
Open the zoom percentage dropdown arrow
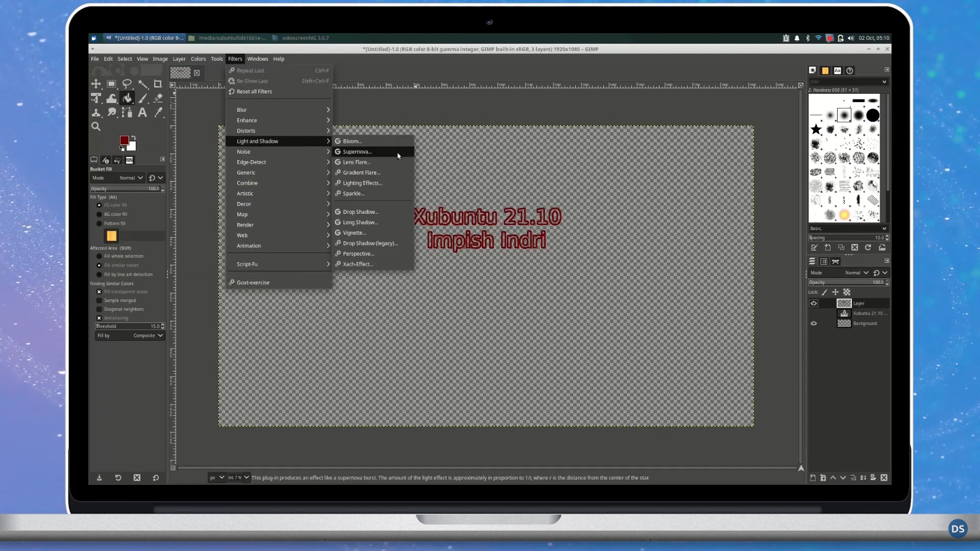click(x=247, y=478)
